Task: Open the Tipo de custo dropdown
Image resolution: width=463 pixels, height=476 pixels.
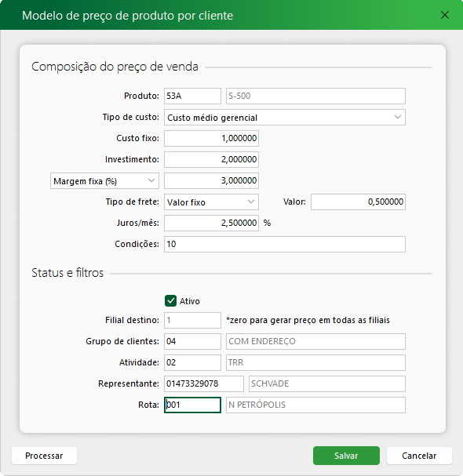Action: [x=285, y=117]
